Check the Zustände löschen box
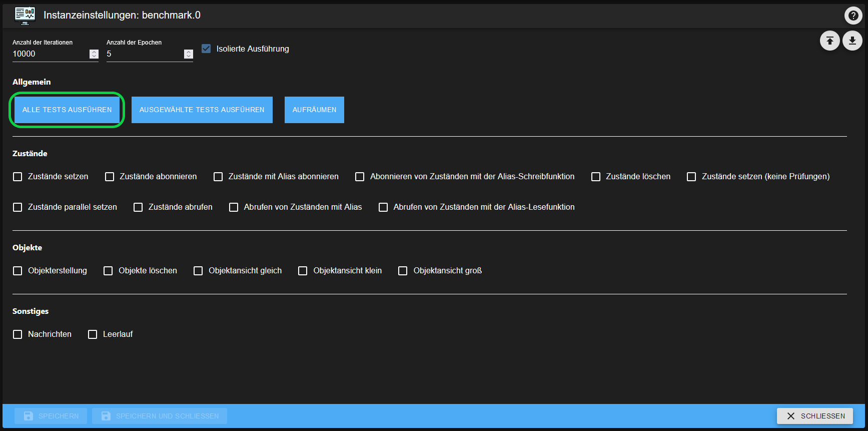This screenshot has height=431, width=868. pos(596,177)
